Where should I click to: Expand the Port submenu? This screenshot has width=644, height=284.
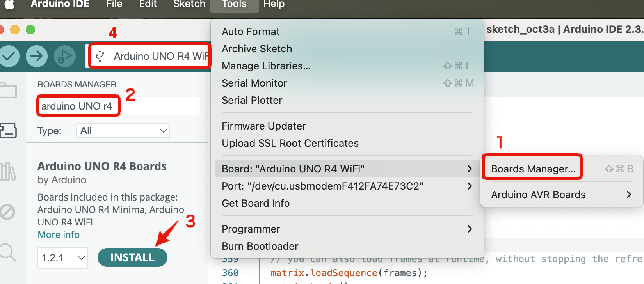click(x=347, y=186)
